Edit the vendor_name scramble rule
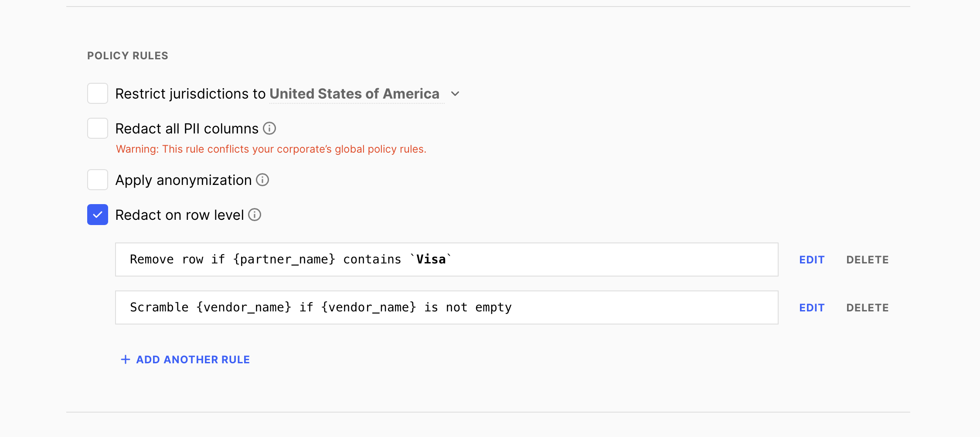 click(811, 307)
